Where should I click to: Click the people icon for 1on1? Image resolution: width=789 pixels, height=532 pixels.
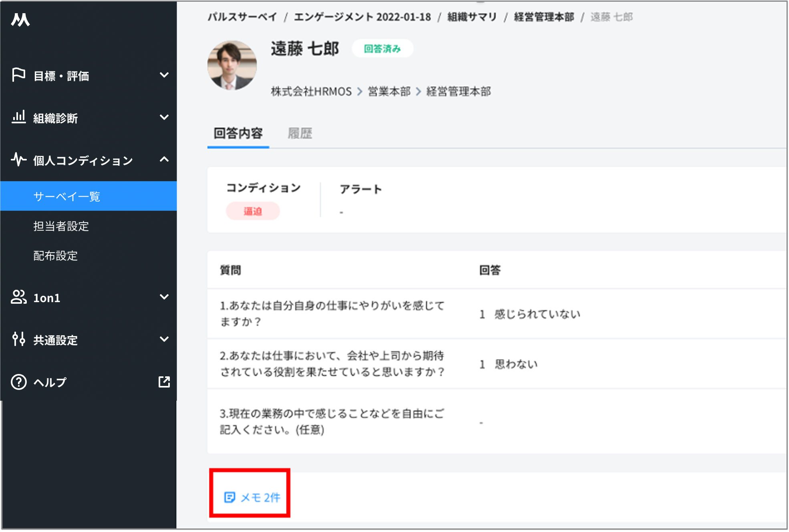[x=18, y=297]
